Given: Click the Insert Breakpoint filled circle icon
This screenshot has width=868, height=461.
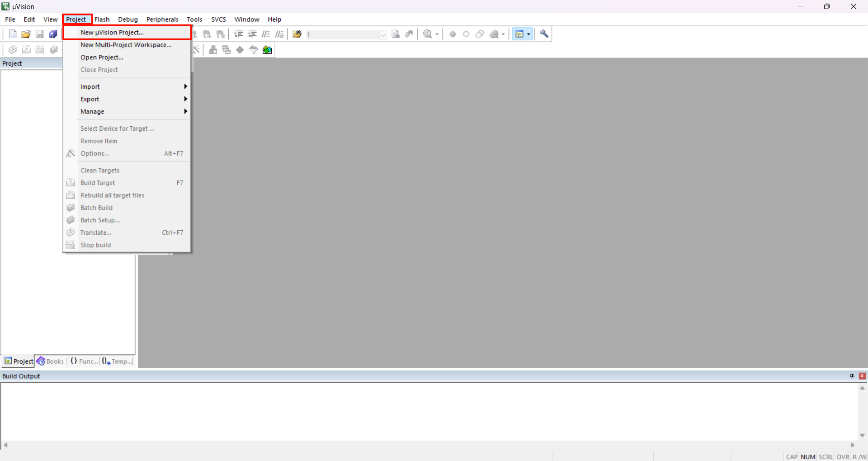Looking at the screenshot, I should point(453,34).
